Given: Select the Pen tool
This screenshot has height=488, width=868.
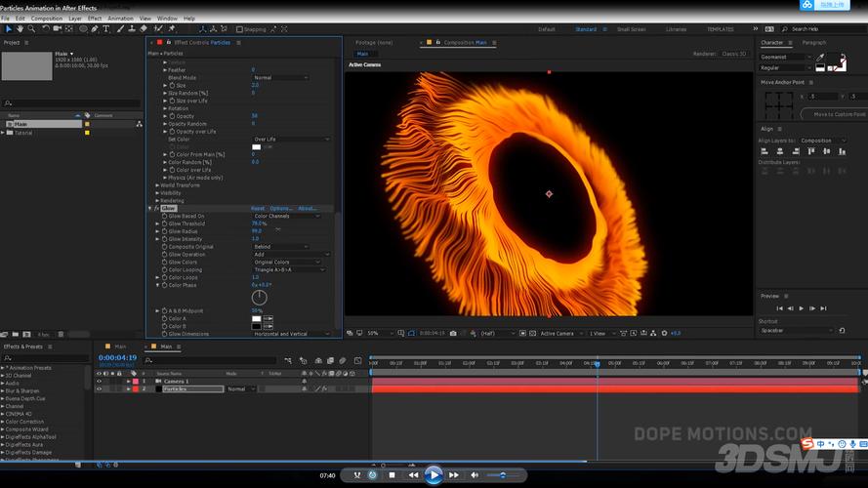Looking at the screenshot, I should point(95,28).
